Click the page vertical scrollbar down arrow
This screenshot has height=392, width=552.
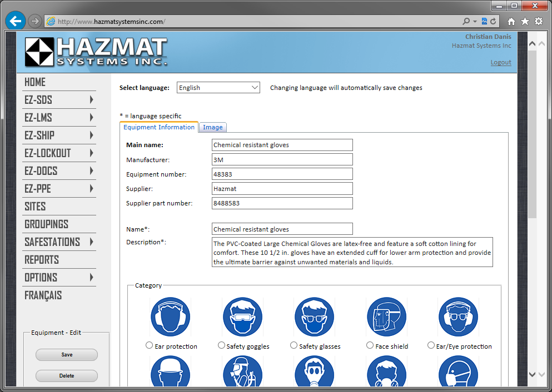(x=532, y=375)
